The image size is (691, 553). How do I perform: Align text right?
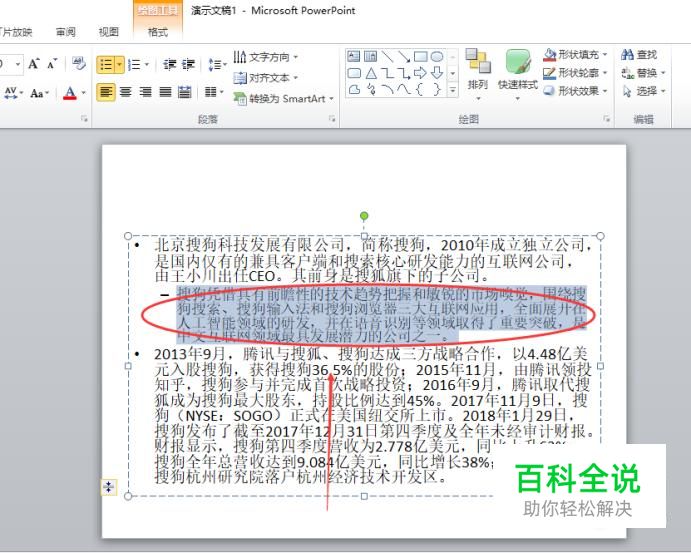(145, 92)
